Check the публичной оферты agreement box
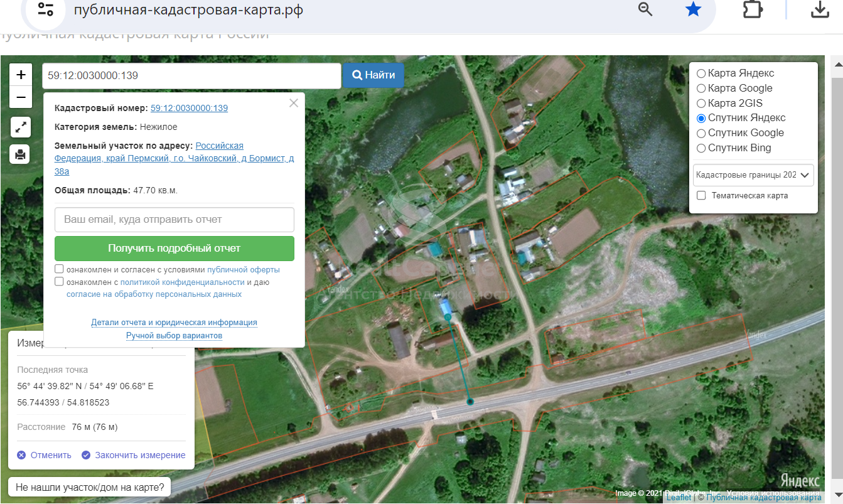Image resolution: width=843 pixels, height=504 pixels. pyautogui.click(x=59, y=269)
